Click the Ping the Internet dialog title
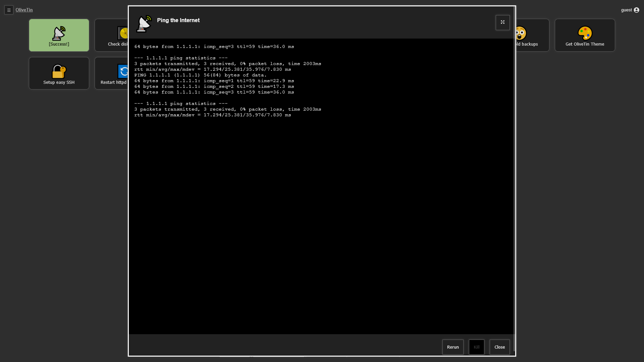Viewport: 644px width, 362px height. click(178, 20)
